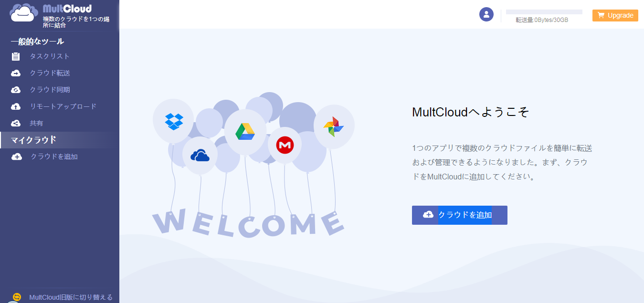This screenshot has width=644, height=303.
Task: Click the Dropbox balloon icon
Action: tap(174, 121)
